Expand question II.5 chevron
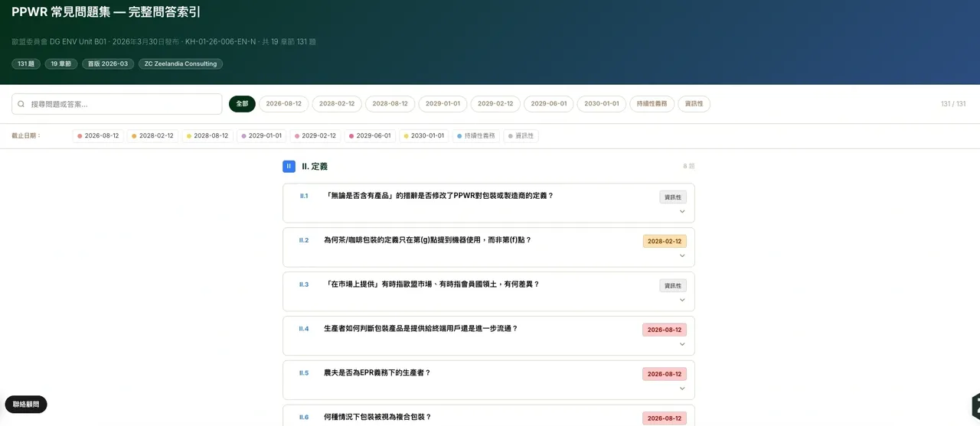The image size is (980, 426). [682, 389]
